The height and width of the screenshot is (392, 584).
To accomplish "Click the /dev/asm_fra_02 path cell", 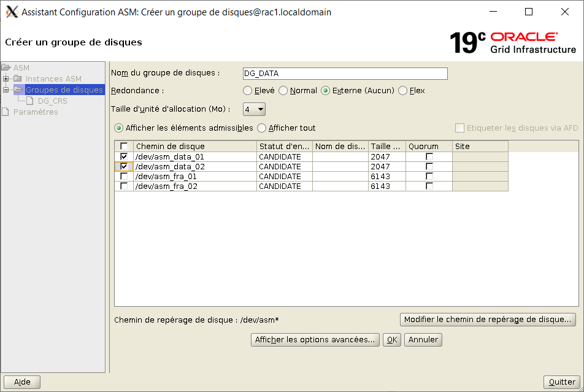I will [195, 186].
